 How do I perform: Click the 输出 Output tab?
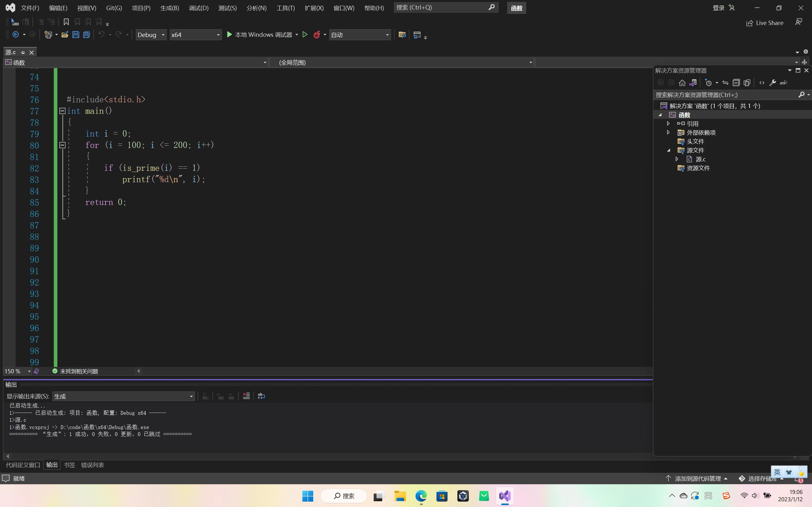click(x=51, y=464)
